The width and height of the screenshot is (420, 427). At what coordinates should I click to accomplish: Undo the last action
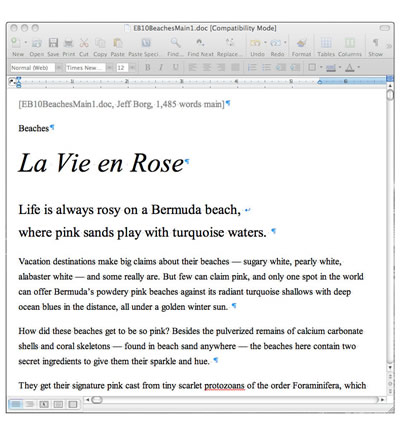(255, 43)
